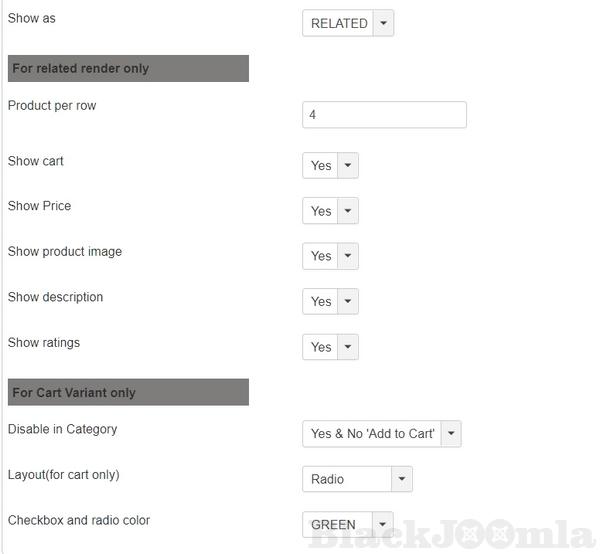Toggle the Show product image dropdown
This screenshot has height=554, width=600.
coord(321,256)
